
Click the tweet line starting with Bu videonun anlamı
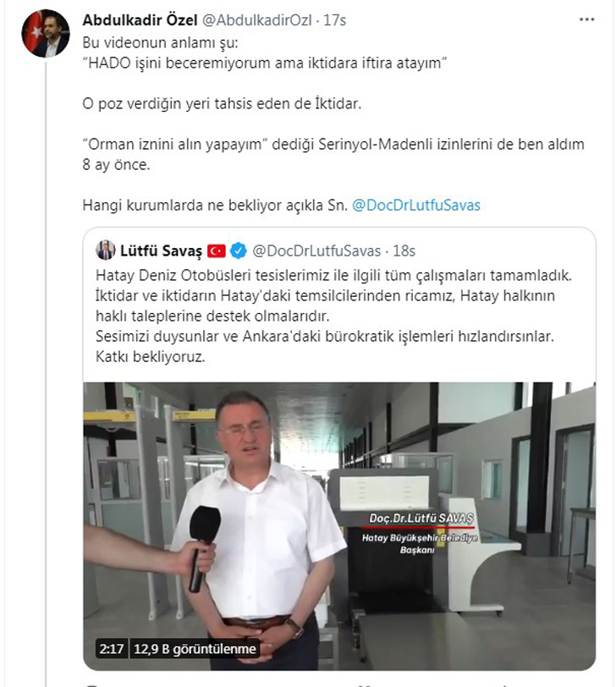[161, 42]
